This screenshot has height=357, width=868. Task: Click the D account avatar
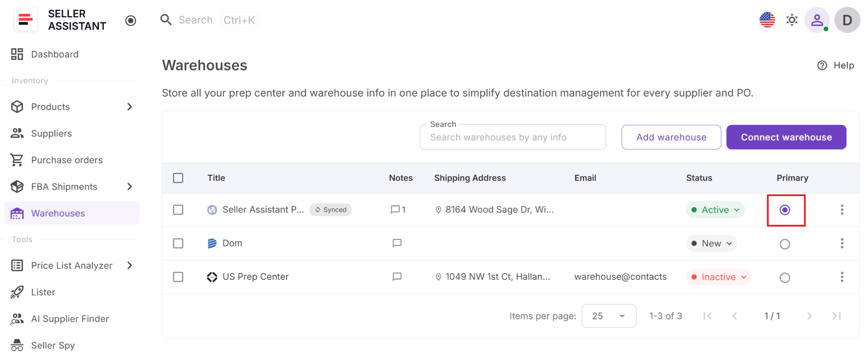847,20
